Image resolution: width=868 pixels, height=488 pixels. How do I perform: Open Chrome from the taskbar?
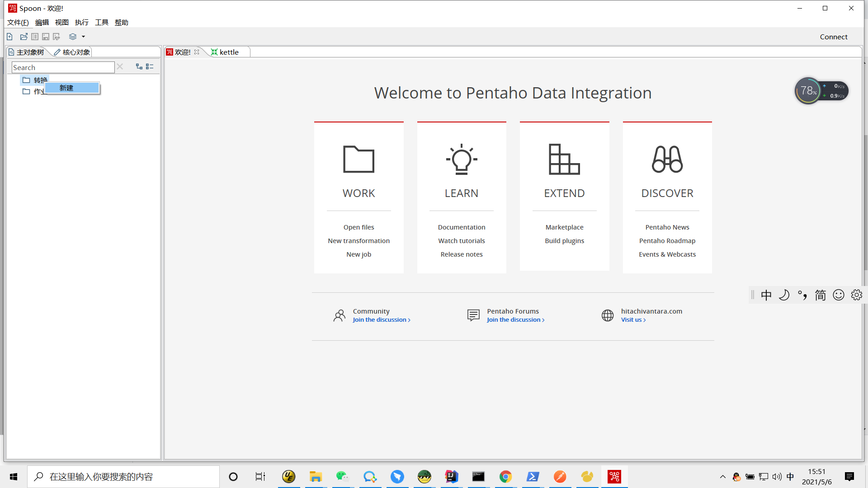(505, 477)
